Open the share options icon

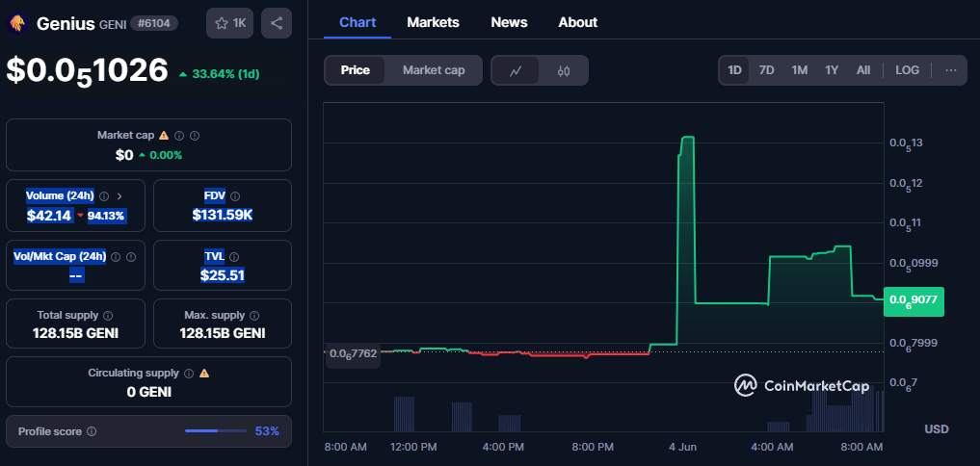point(277,24)
